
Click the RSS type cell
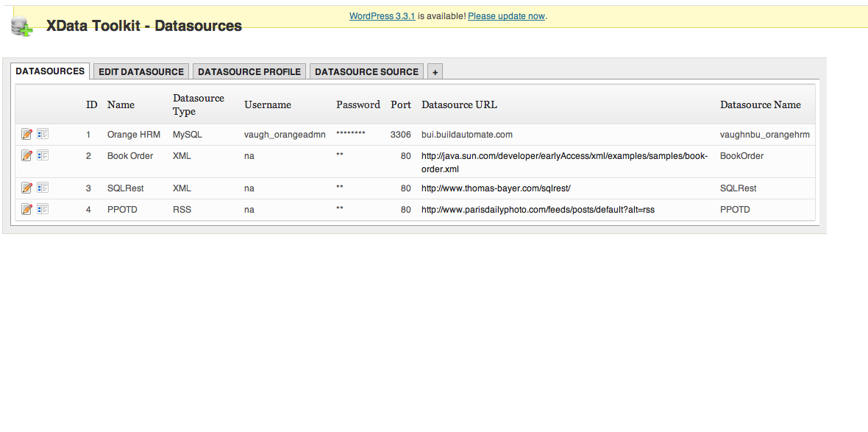(x=182, y=210)
